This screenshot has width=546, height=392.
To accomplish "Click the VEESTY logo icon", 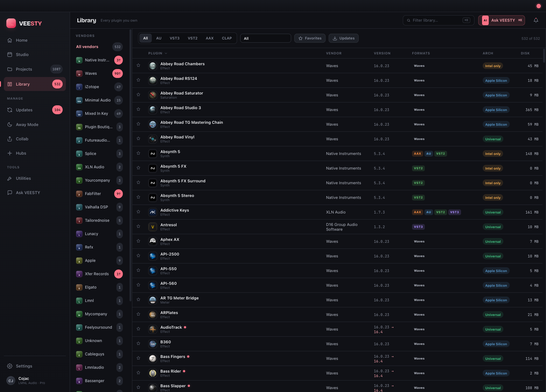I will [x=11, y=23].
